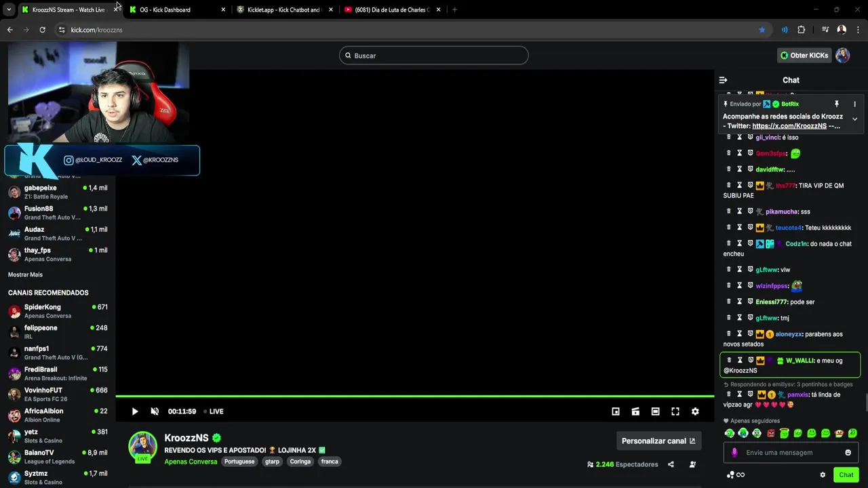Open Apenas Conversa category link
This screenshot has width=868, height=488.
[x=191, y=462]
